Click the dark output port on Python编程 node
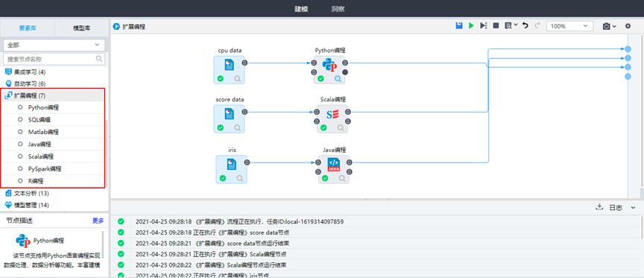 point(345,72)
